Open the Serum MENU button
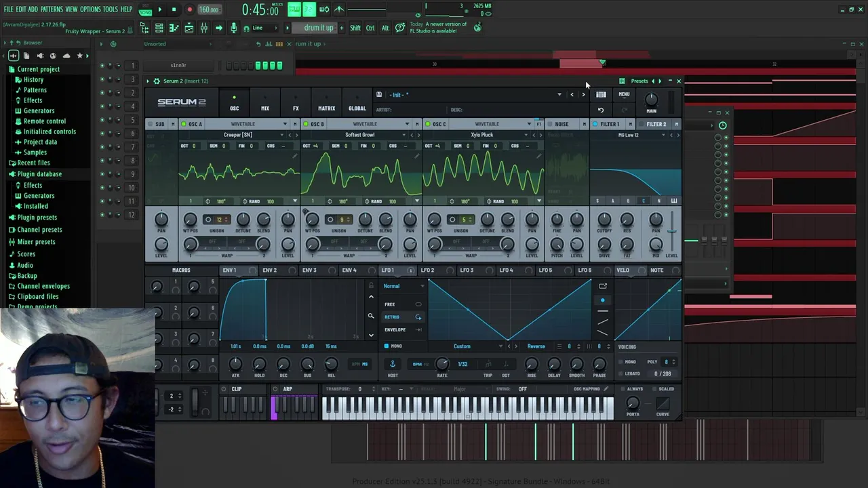Screen dimensions: 868x488 (x=624, y=95)
